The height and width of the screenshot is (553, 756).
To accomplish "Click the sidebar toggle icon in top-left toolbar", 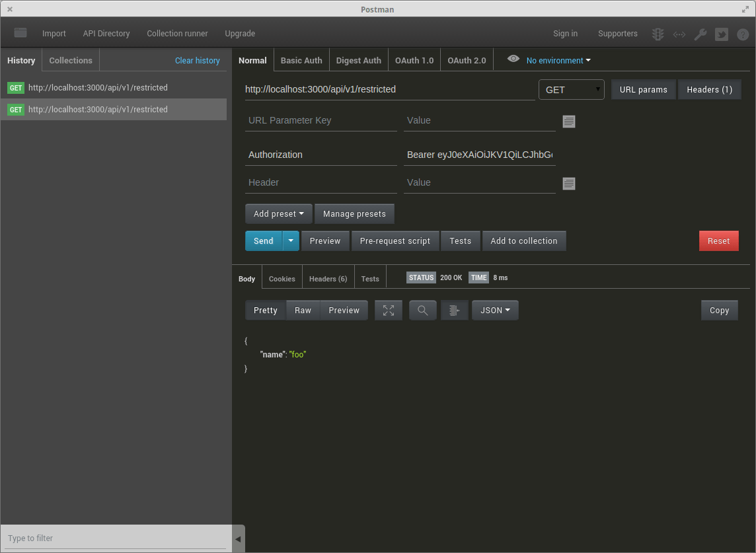I will click(x=20, y=33).
